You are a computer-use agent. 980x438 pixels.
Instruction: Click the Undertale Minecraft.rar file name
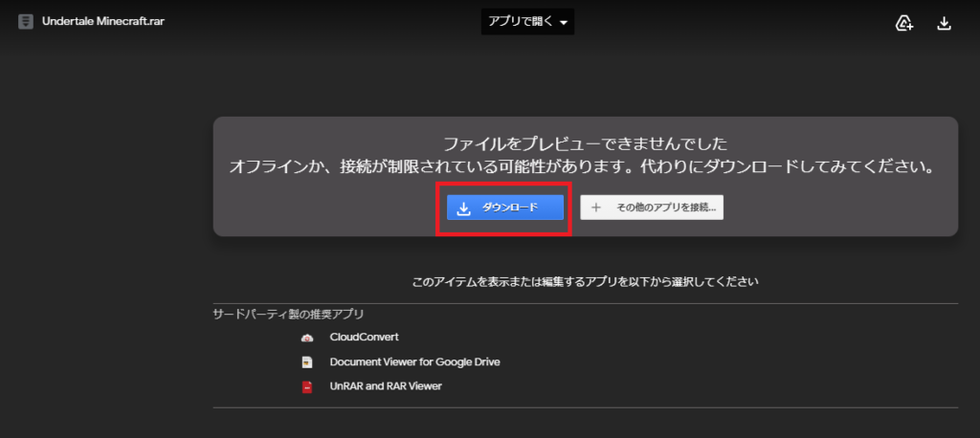tap(103, 21)
